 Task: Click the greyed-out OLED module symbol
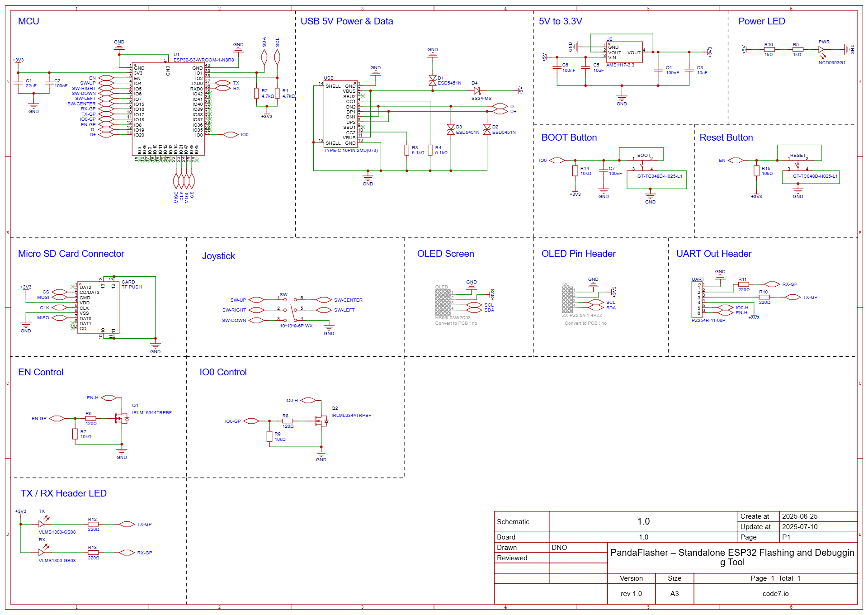443,302
